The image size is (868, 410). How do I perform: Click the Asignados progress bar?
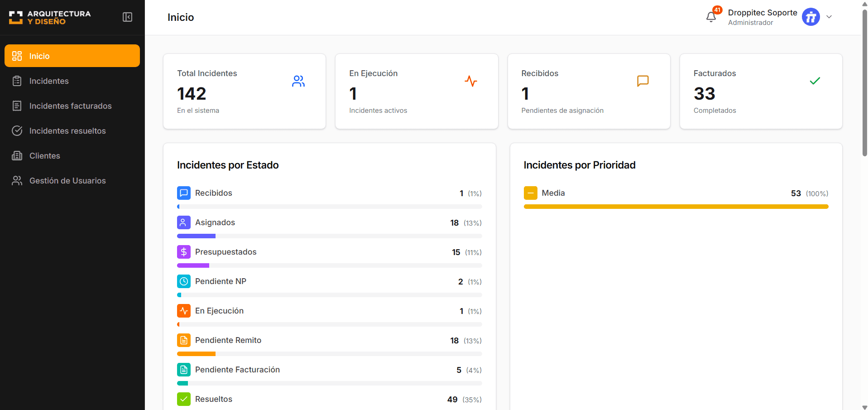pyautogui.click(x=330, y=236)
